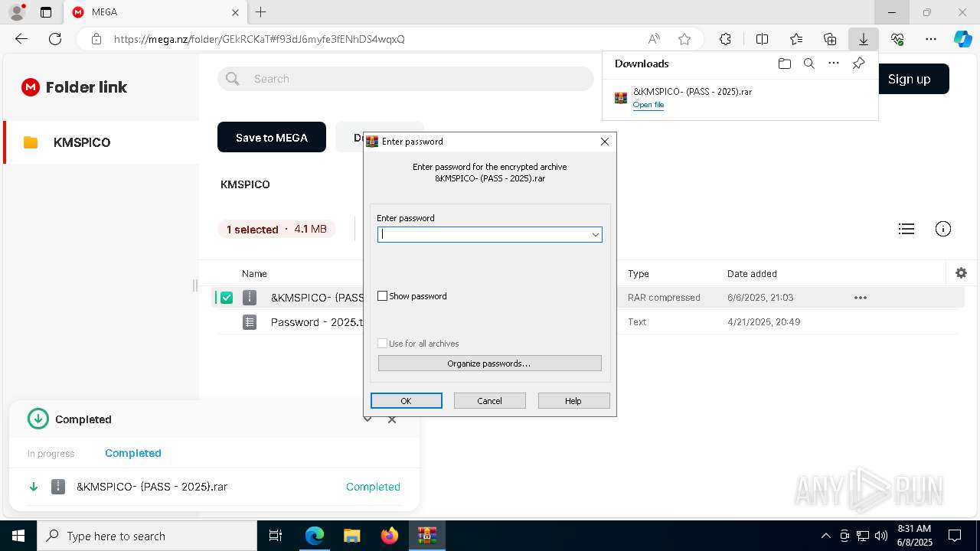980x551 pixels.
Task: Open a new browser tab
Action: [x=260, y=12]
